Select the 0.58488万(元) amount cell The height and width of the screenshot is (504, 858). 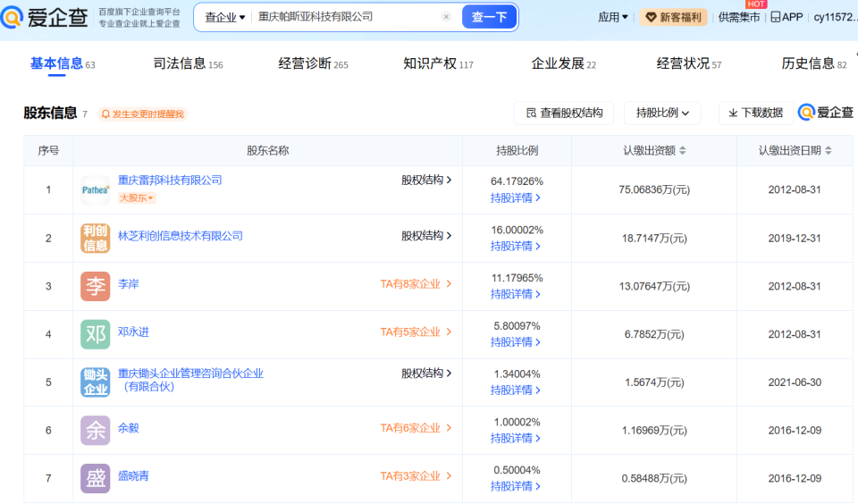(654, 478)
